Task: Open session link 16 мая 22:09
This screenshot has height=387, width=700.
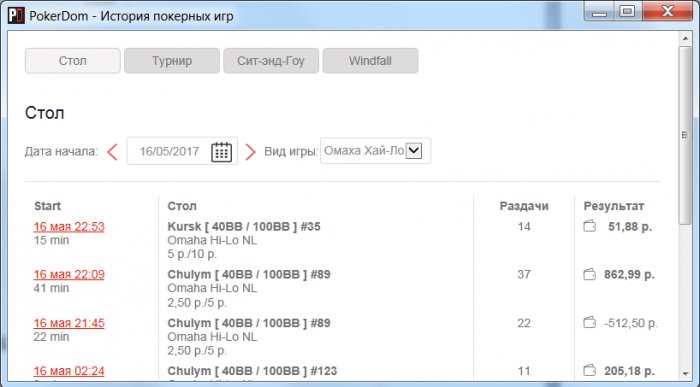Action: 69,275
